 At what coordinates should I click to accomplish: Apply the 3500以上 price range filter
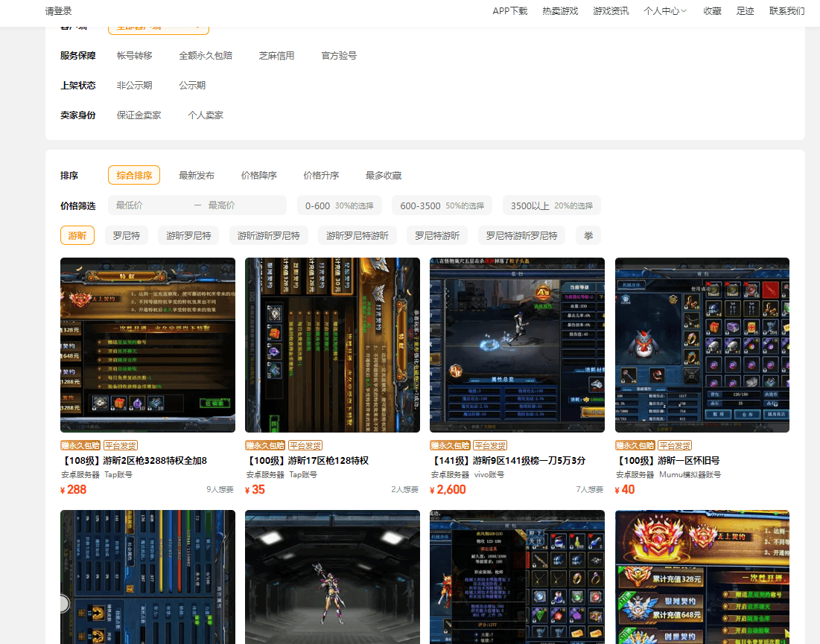click(551, 205)
